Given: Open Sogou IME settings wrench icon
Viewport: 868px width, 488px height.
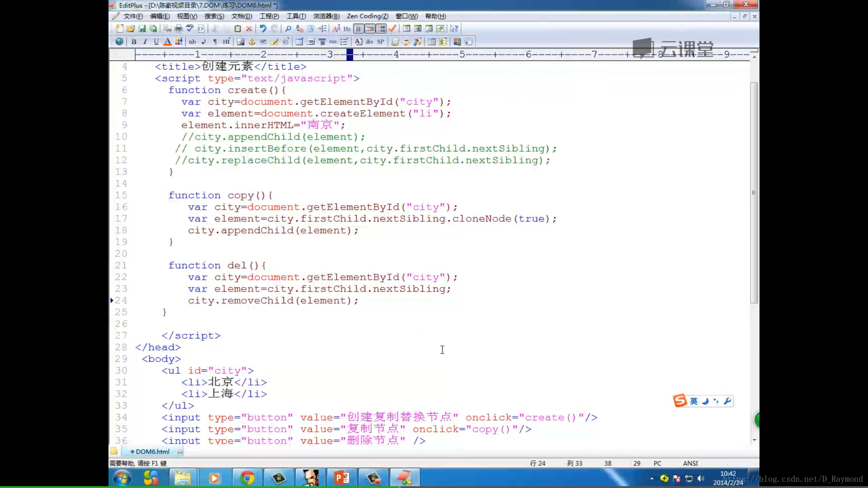Looking at the screenshot, I should (727, 401).
